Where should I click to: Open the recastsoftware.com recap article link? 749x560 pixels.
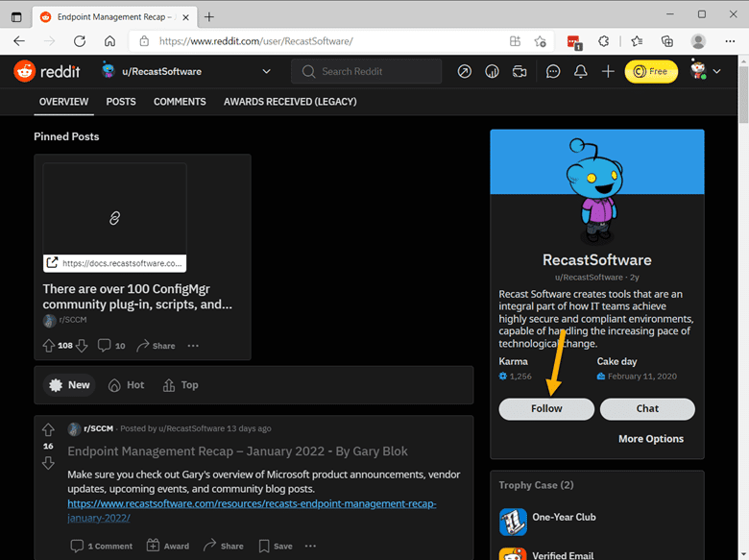click(x=250, y=503)
